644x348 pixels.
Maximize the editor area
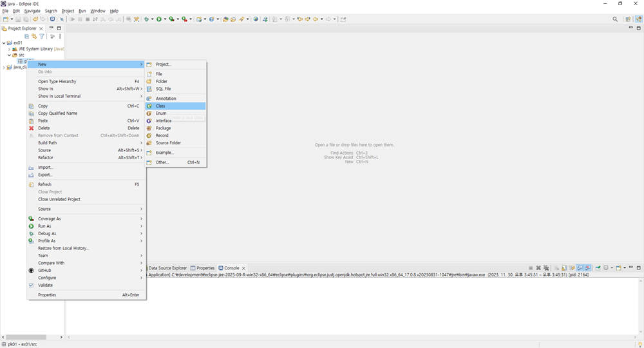(x=638, y=28)
